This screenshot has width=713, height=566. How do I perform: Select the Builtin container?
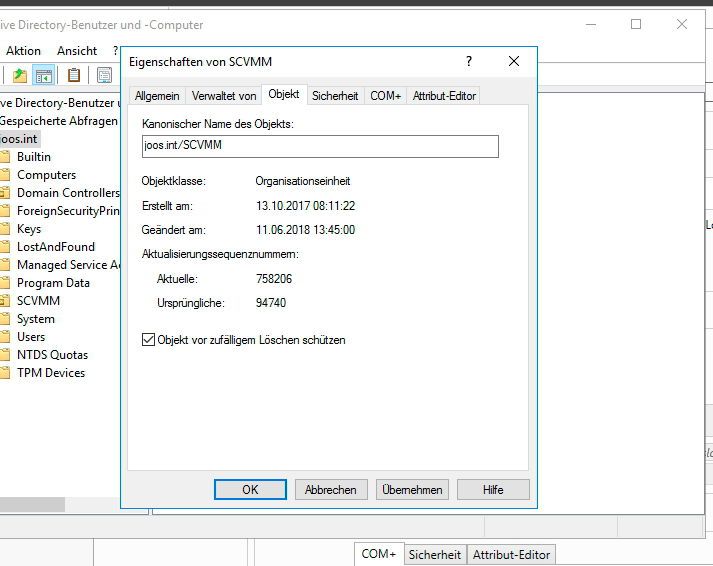(34, 157)
